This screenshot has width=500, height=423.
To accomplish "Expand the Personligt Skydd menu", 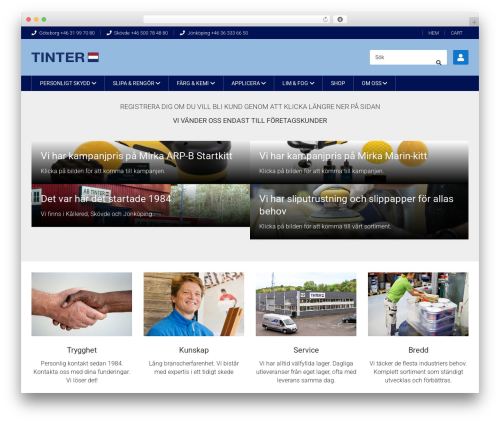I will pos(68,83).
